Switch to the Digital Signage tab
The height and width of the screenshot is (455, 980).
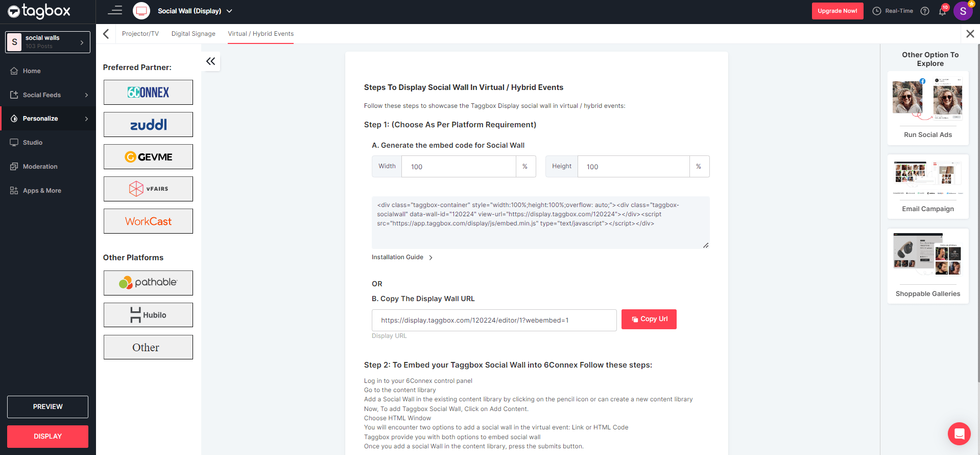click(x=193, y=34)
